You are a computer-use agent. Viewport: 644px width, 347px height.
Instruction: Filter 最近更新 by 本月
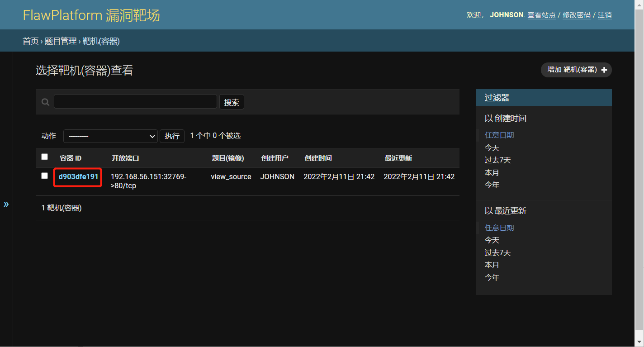tap(492, 265)
